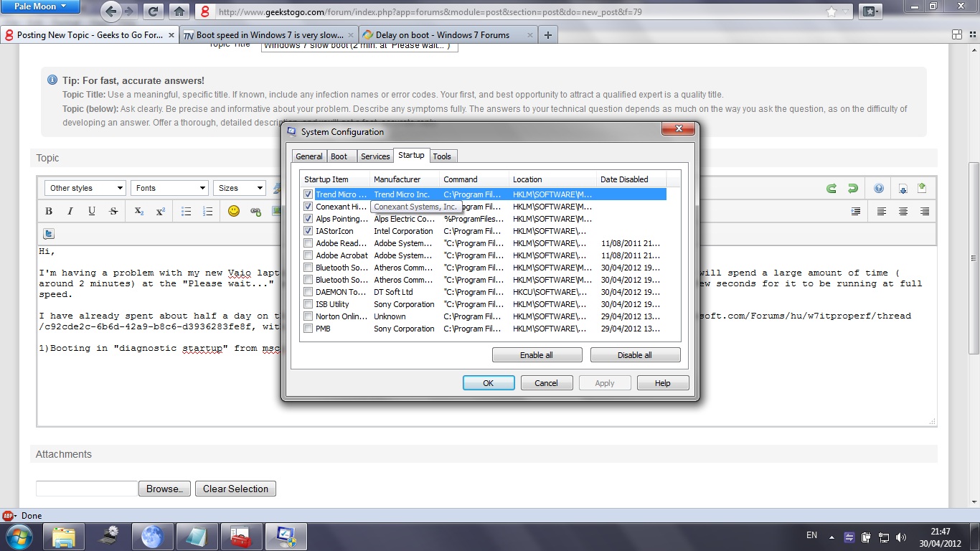The width and height of the screenshot is (980, 551).
Task: Align text right in the editor
Action: (925, 212)
